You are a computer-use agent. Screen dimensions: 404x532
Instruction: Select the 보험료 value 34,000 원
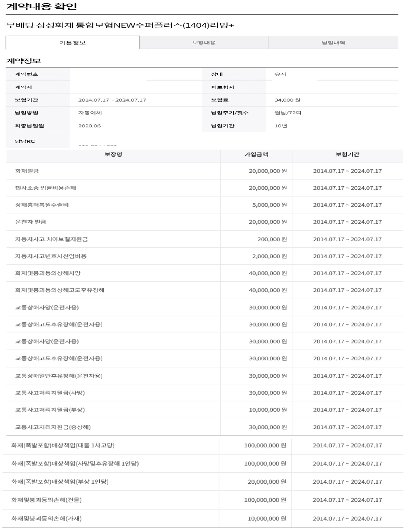(287, 100)
